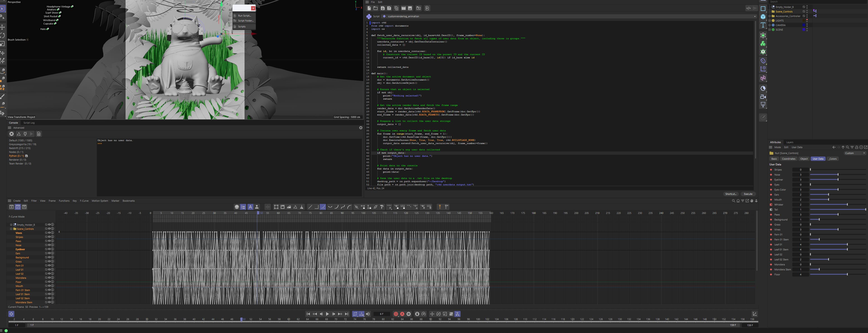
Task: Toggle the playback loop mode icon
Action: pos(355,314)
